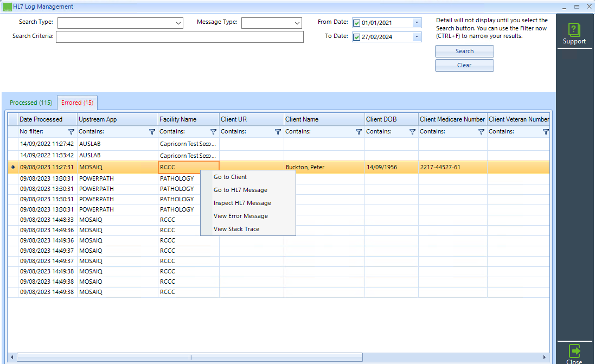This screenshot has height=364, width=595.
Task: Open the filter funnel for Client Name column
Action: (359, 131)
